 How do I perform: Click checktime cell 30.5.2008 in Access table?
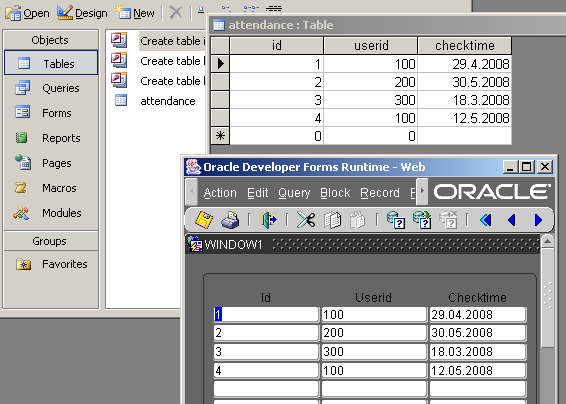(465, 82)
